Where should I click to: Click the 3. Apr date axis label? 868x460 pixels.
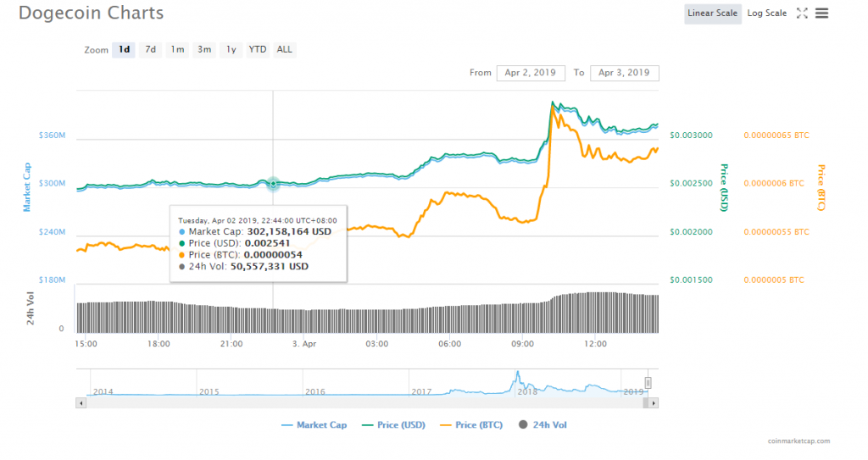coord(304,344)
